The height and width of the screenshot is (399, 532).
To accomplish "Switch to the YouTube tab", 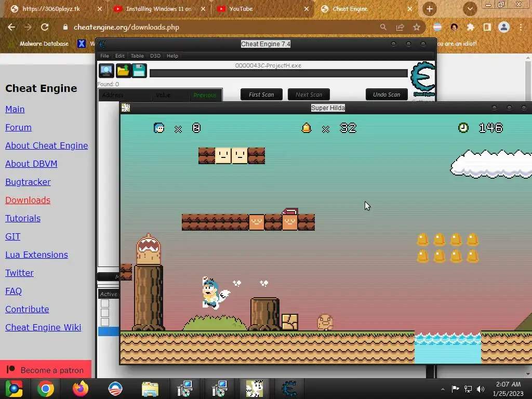I will [x=263, y=9].
